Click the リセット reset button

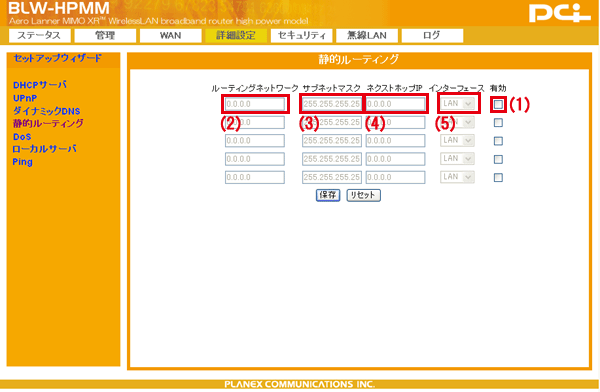pyautogui.click(x=364, y=195)
